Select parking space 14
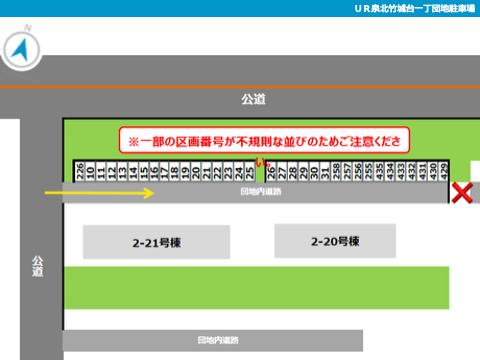480x360 pixels. point(133,171)
